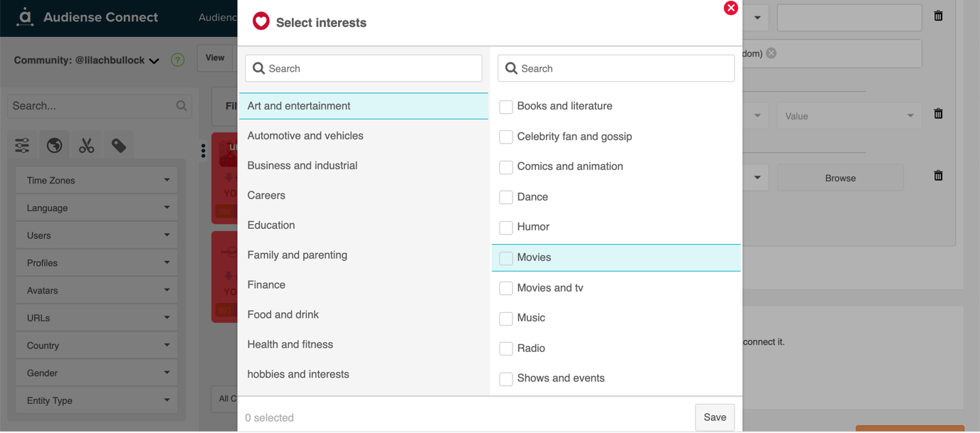Click the globe icon in sidebar
Viewport: 980px width, 433px height.
click(x=54, y=146)
